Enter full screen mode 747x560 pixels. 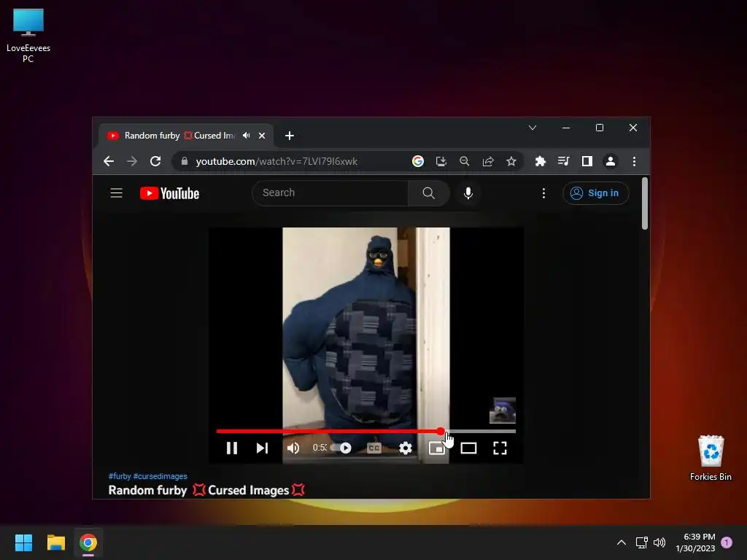[500, 448]
